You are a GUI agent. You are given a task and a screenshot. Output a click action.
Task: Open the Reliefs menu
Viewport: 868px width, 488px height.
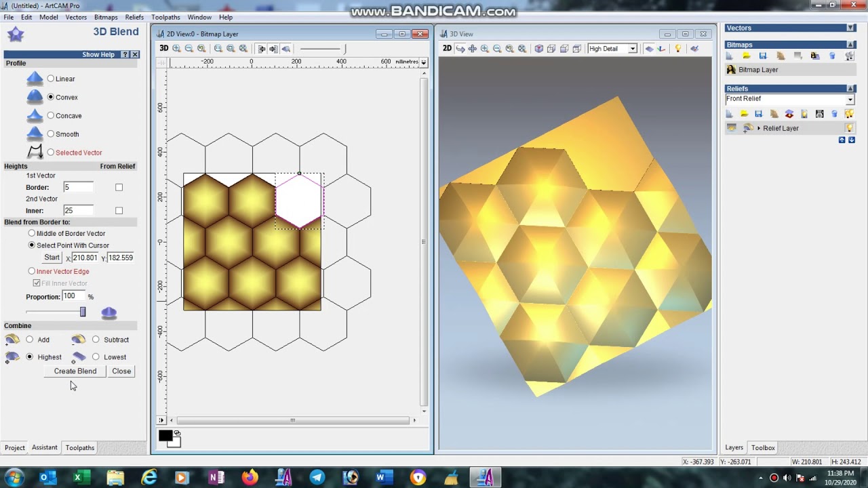[134, 17]
